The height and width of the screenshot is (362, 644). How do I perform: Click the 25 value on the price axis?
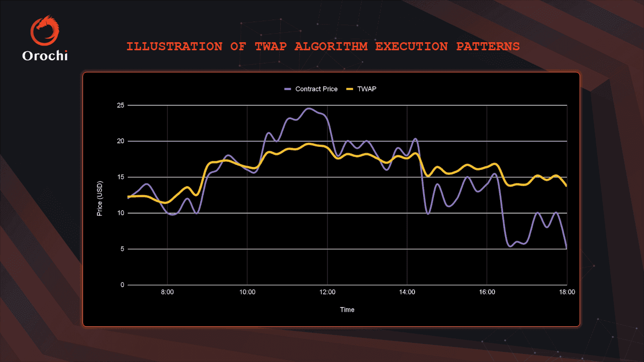120,106
